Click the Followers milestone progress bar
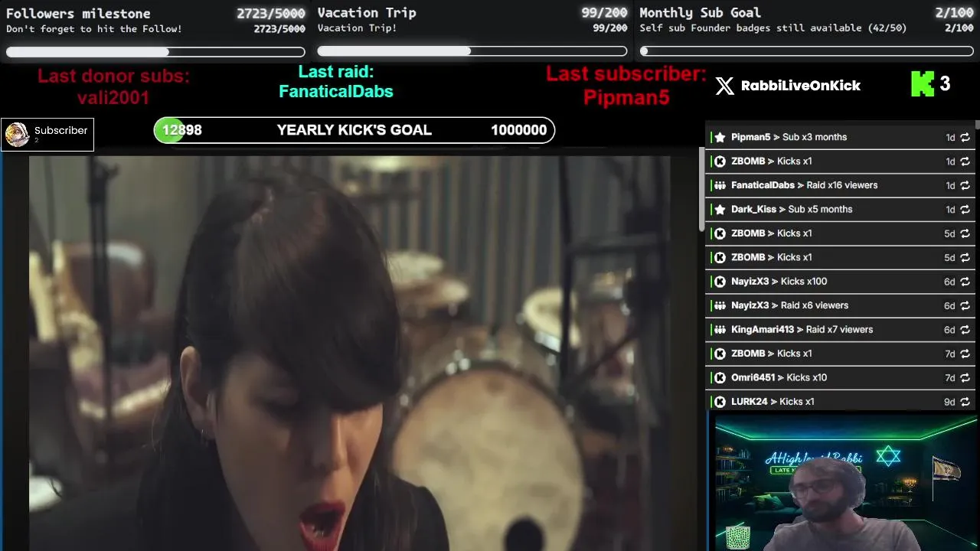This screenshot has width=980, height=551. pyautogui.click(x=155, y=52)
